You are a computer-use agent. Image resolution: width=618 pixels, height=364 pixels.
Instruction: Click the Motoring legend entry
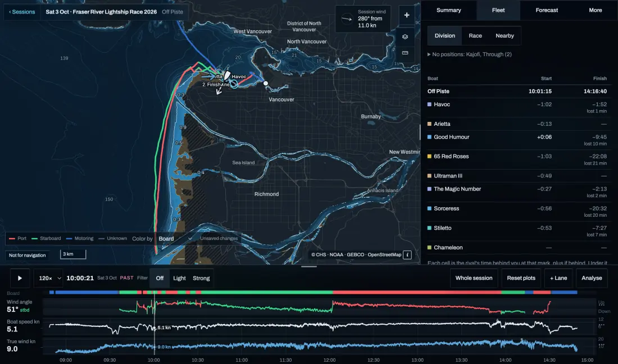click(80, 238)
